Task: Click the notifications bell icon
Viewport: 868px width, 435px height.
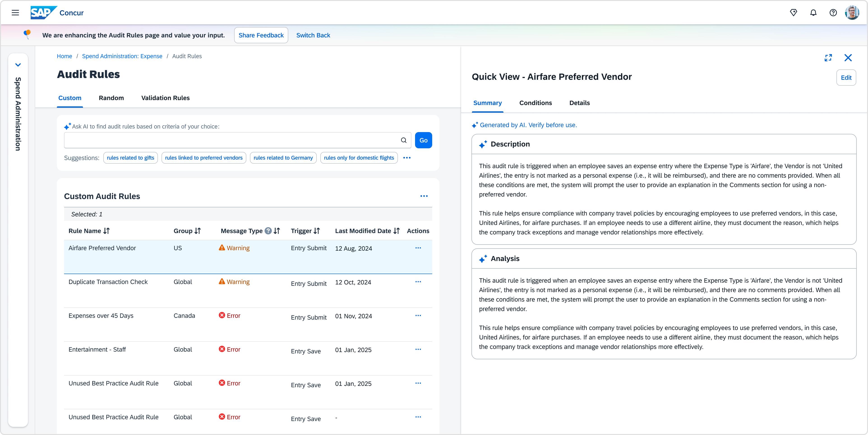Action: 813,13
